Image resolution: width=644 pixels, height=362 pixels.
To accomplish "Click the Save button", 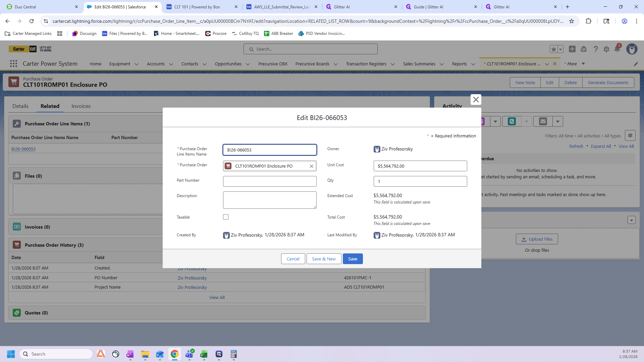I will pos(353,259).
